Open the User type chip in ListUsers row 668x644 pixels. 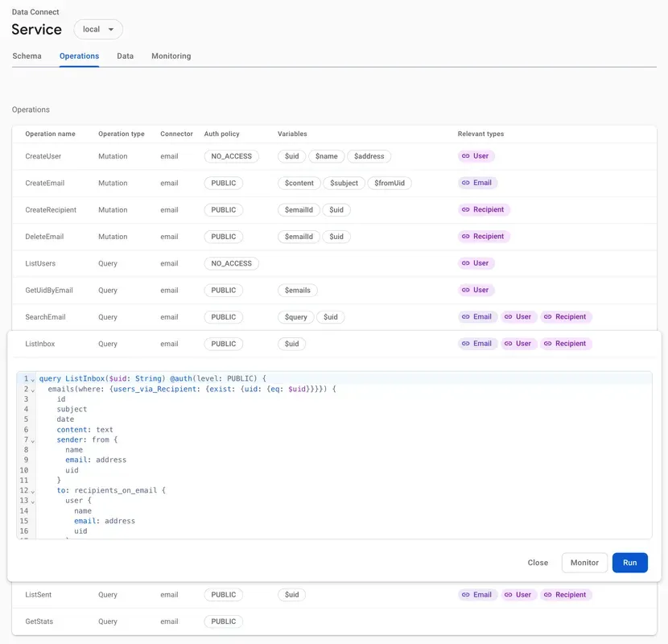point(476,263)
